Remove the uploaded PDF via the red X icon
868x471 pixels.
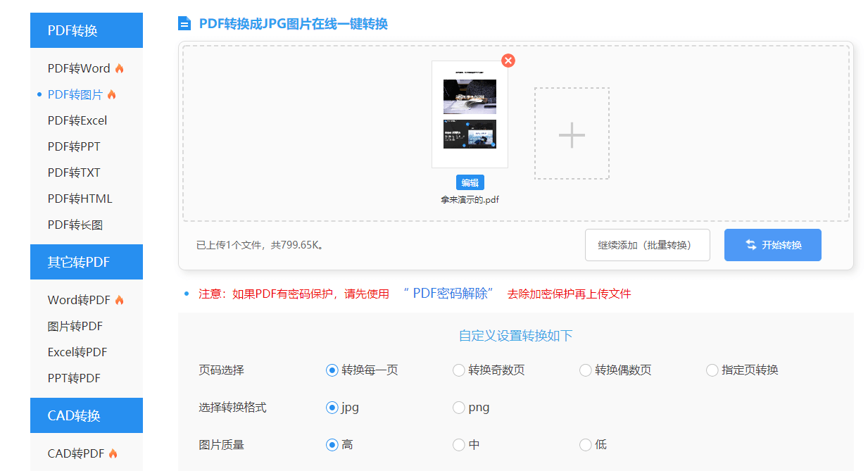click(x=508, y=61)
